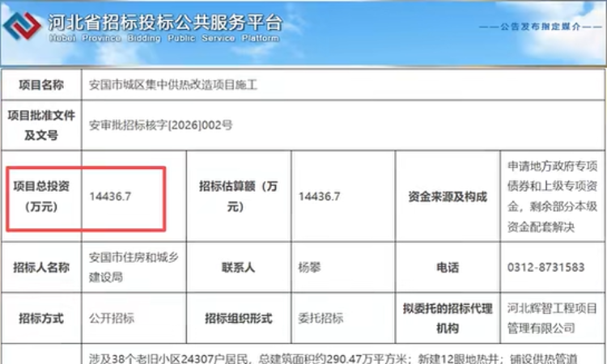This screenshot has width=607, height=364.
Task: Click the 项目名称 label cell
Action: 41,85
